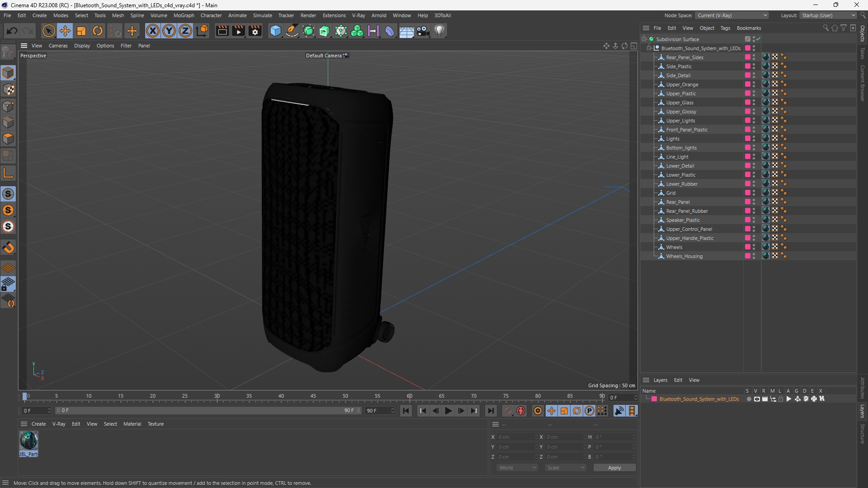Select the Rotate tool
Viewport: 868px width, 488px height.
pyautogui.click(x=98, y=31)
